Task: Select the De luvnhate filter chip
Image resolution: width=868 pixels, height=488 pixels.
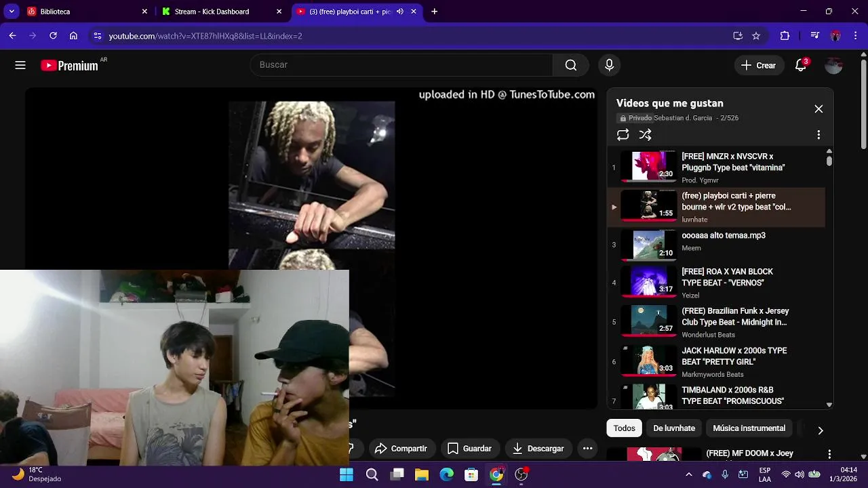Action: coord(674,428)
